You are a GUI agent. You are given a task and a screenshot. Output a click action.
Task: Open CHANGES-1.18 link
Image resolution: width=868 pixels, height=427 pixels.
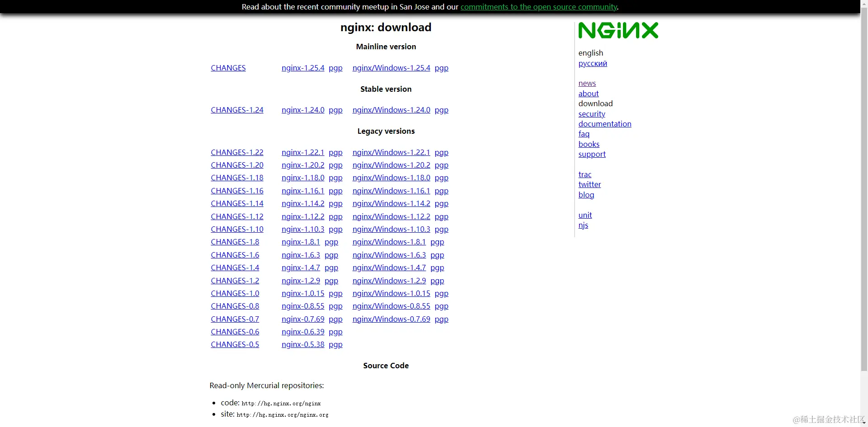[x=237, y=178]
